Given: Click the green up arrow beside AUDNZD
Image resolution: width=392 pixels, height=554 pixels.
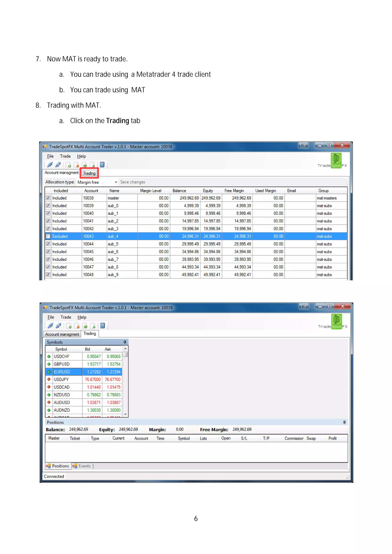Looking at the screenshot, I should click(x=49, y=410).
